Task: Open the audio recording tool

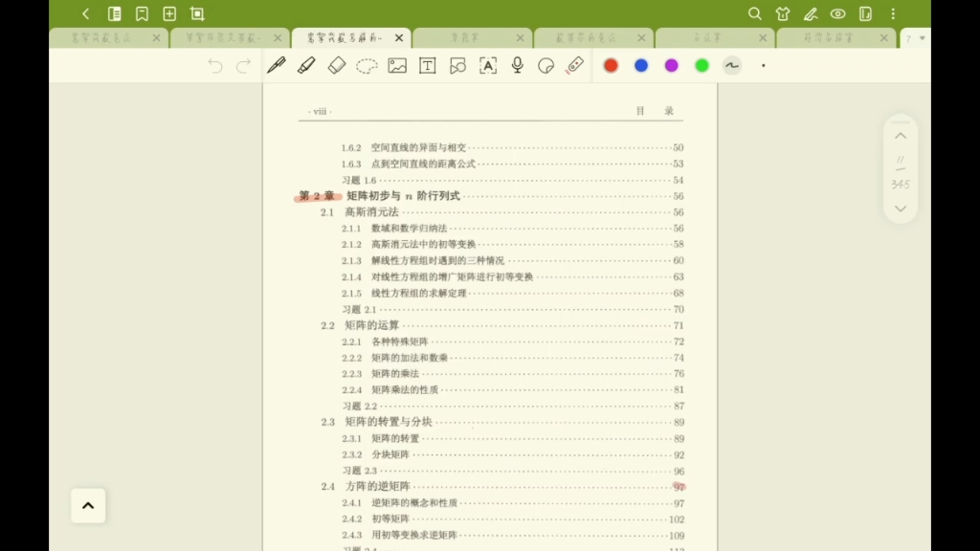Action: pyautogui.click(x=517, y=65)
